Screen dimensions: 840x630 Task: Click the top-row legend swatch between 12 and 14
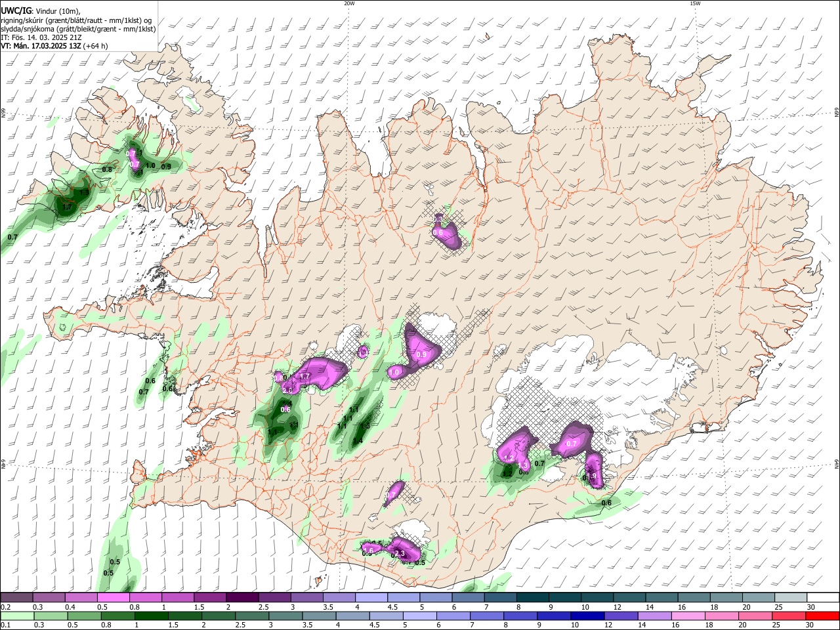[x=630, y=598]
